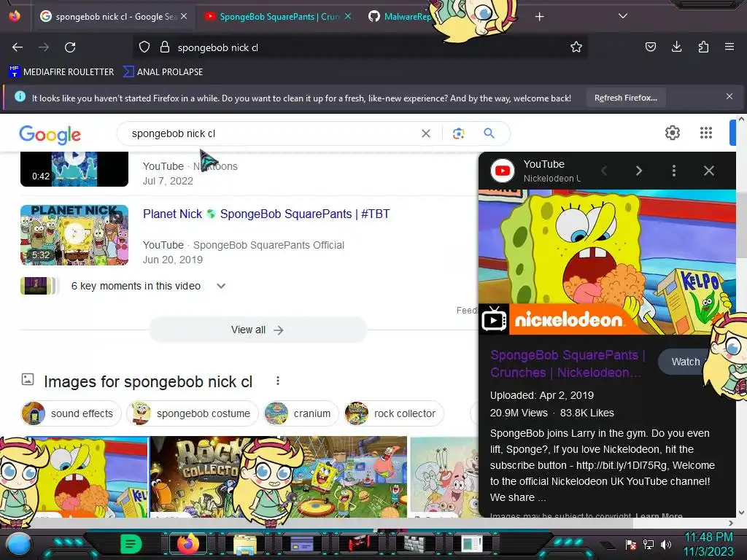Open a new browser tab

pyautogui.click(x=539, y=17)
